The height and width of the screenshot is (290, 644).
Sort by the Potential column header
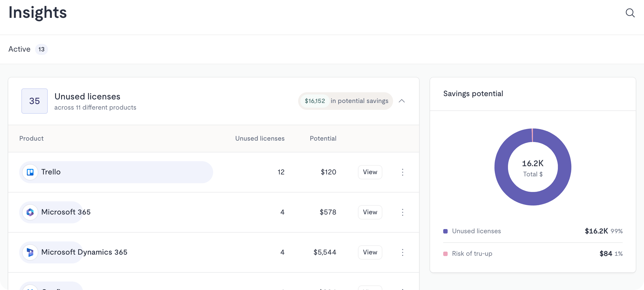(x=323, y=138)
